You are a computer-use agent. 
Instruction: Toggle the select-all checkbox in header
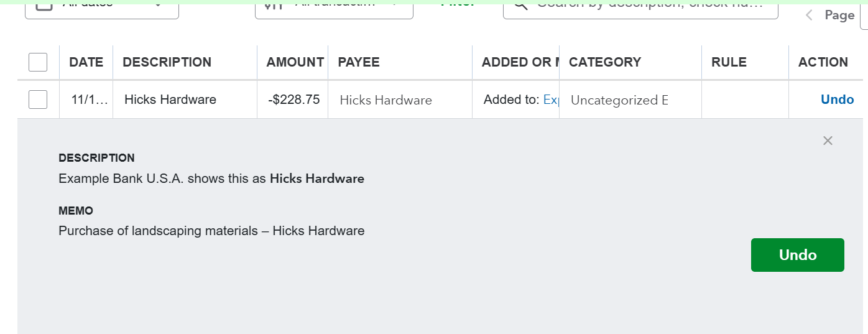(x=38, y=62)
